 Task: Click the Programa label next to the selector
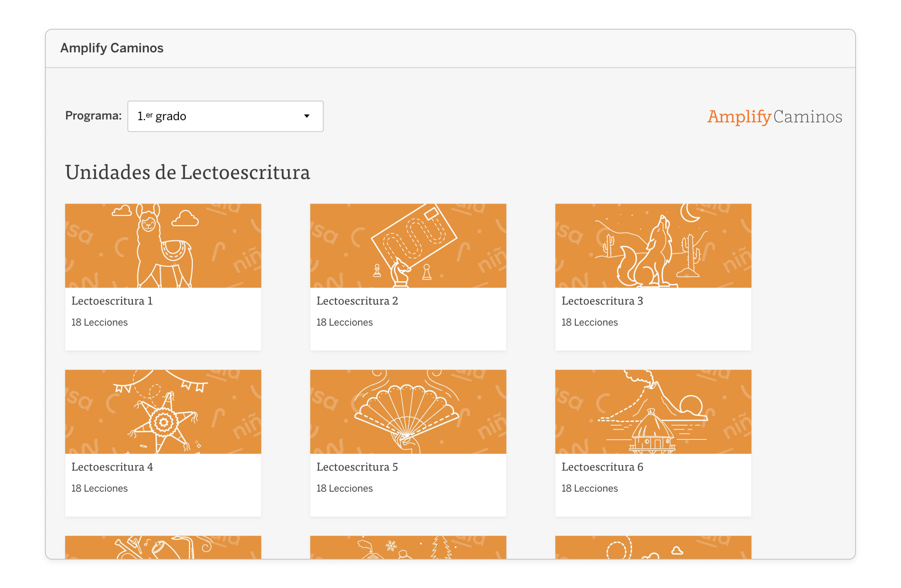point(93,115)
